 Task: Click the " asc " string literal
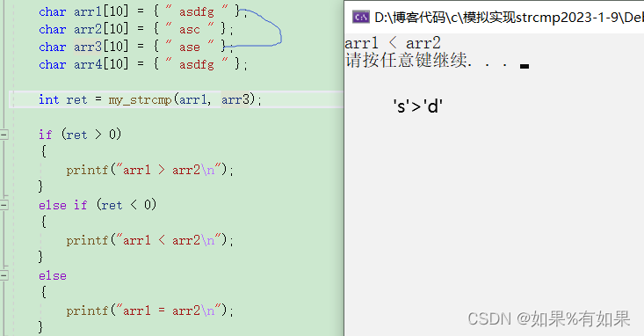(190, 29)
